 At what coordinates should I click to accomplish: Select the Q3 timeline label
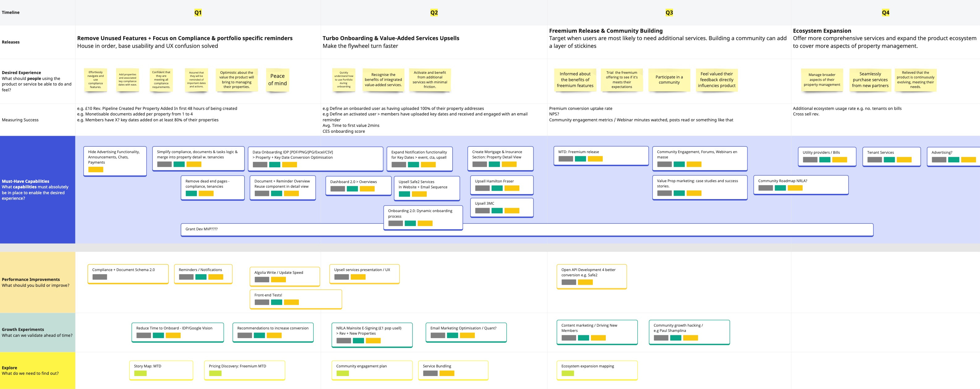point(669,13)
